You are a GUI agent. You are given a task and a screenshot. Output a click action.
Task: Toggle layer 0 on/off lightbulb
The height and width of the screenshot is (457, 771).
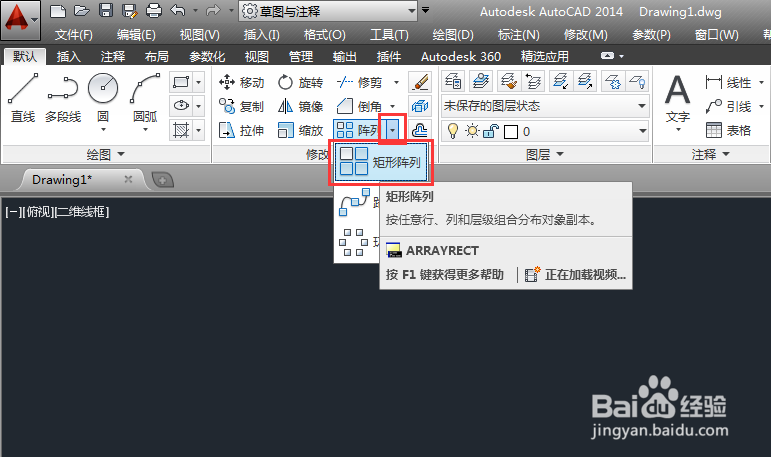[x=452, y=131]
